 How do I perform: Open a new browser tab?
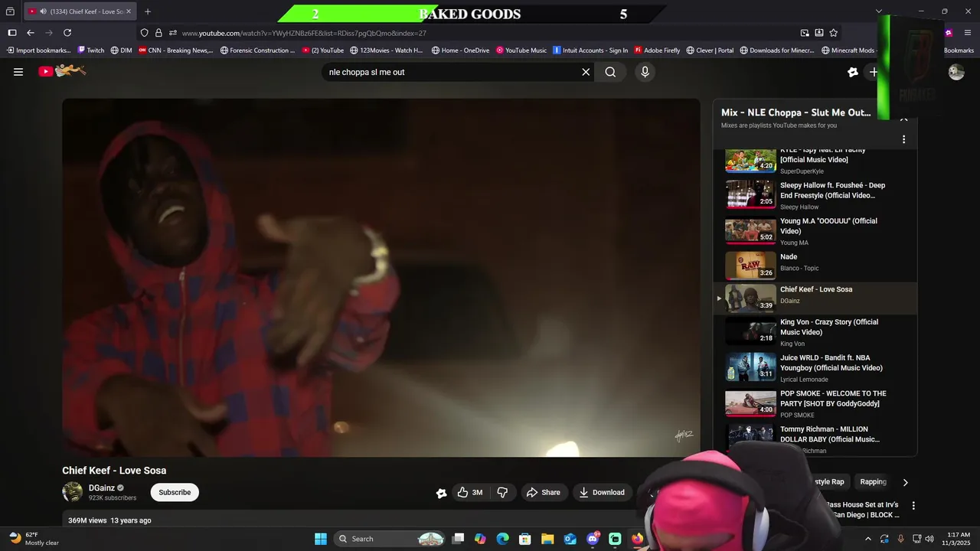(148, 11)
